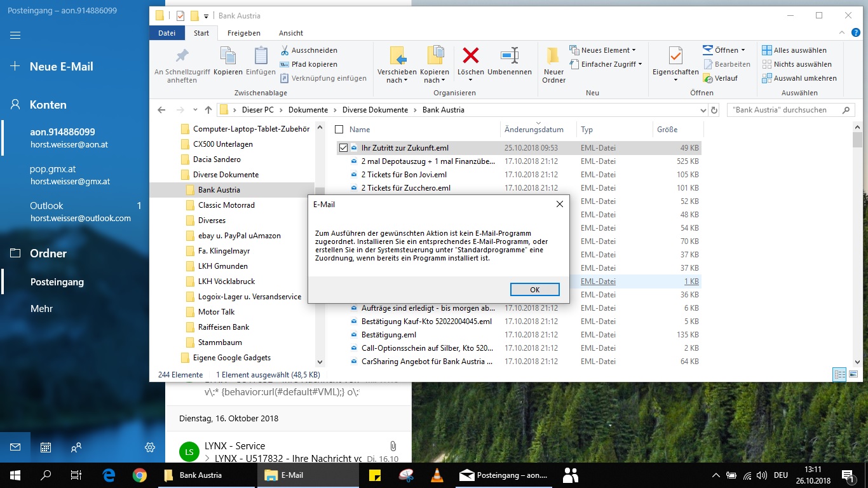Select Raiffeisen Bank folder in tree
The height and width of the screenshot is (488, 868).
pyautogui.click(x=224, y=327)
